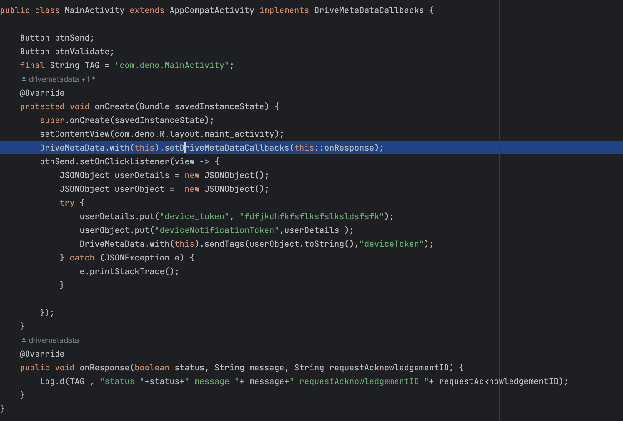The height and width of the screenshot is (421, 623).
Task: Click the "status " string in the Log statement
Action: (122, 381)
